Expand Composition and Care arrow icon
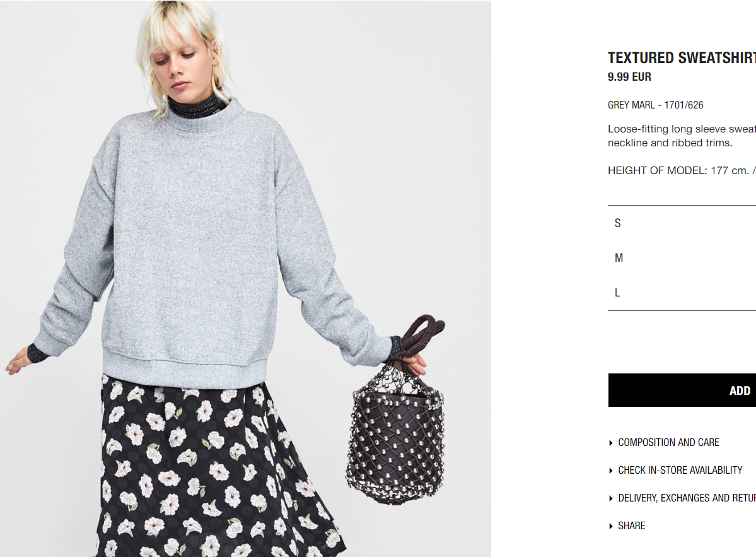The image size is (756, 557). tap(611, 443)
